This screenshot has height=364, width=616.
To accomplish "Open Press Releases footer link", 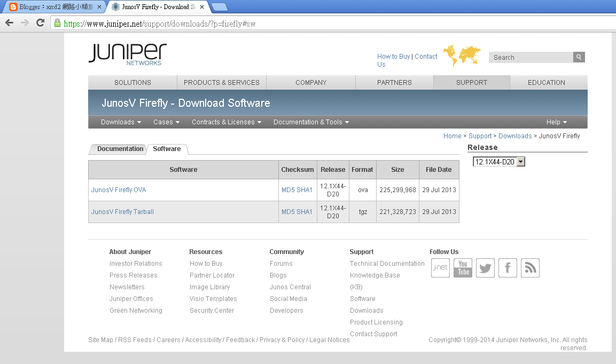I will click(134, 275).
